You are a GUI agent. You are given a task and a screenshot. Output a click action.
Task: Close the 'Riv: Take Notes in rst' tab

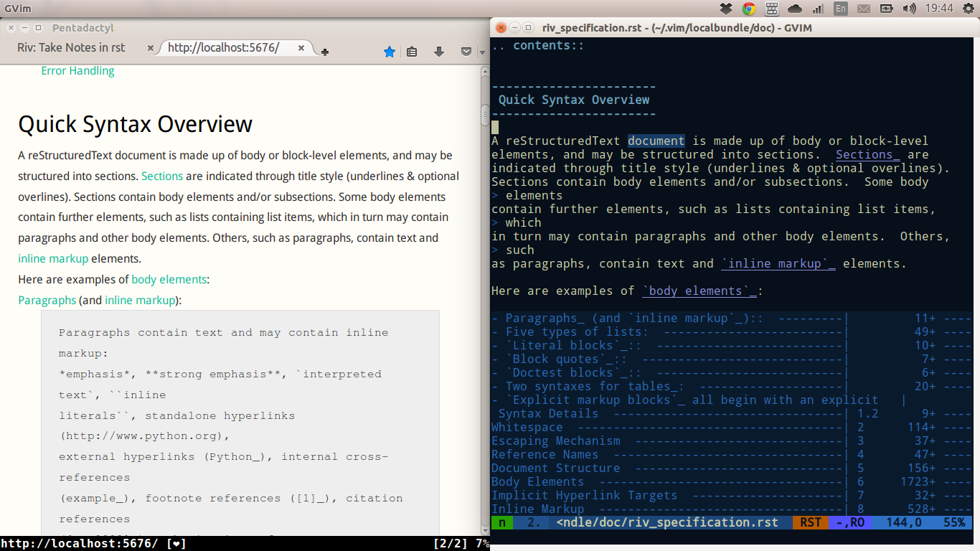(151, 48)
